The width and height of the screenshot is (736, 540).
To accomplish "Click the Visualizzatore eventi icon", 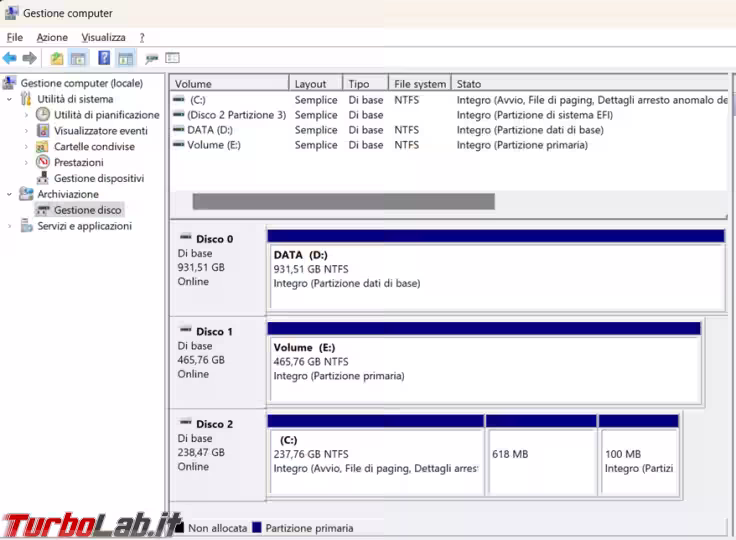I will (43, 130).
